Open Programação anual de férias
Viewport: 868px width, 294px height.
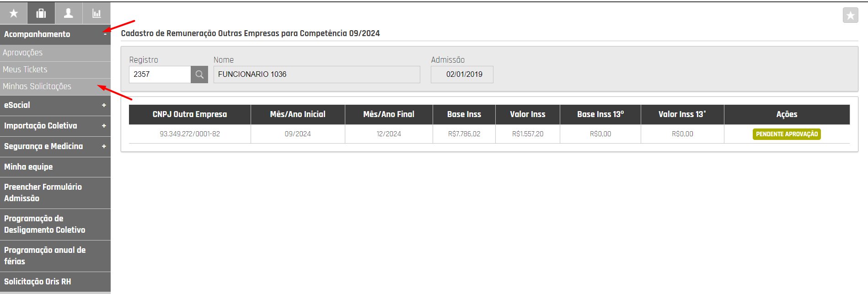click(45, 256)
